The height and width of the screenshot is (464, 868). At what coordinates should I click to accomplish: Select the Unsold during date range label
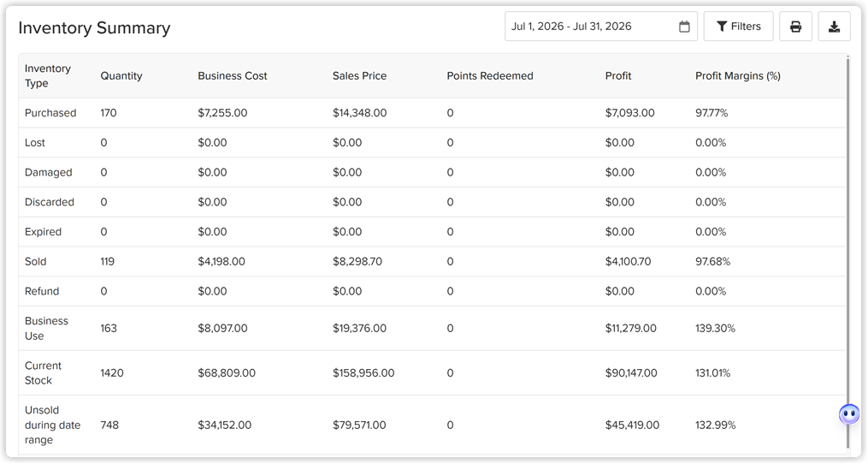[52, 425]
